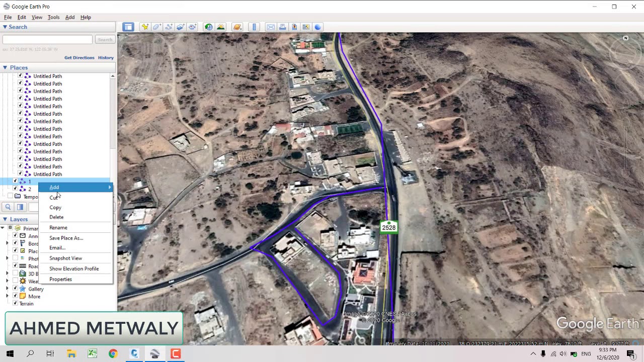Enable the 3D Buildings layer checkbox
The width and height of the screenshot is (644, 362).
pyautogui.click(x=15, y=274)
